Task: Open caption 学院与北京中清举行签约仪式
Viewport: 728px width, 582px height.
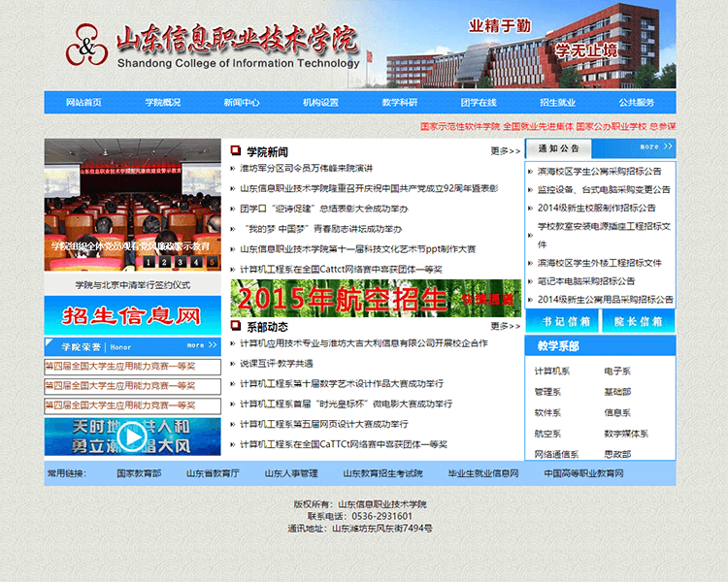Action: point(133,285)
